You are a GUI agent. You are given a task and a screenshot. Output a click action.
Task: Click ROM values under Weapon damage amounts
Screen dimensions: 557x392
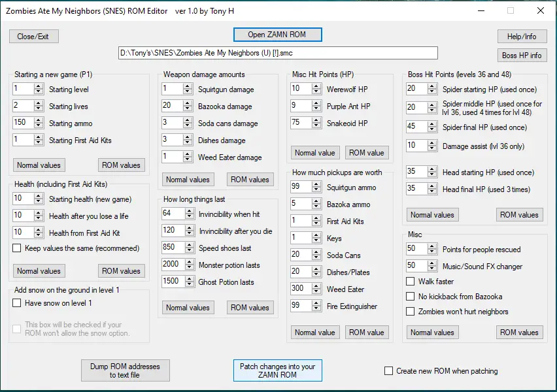(x=250, y=179)
